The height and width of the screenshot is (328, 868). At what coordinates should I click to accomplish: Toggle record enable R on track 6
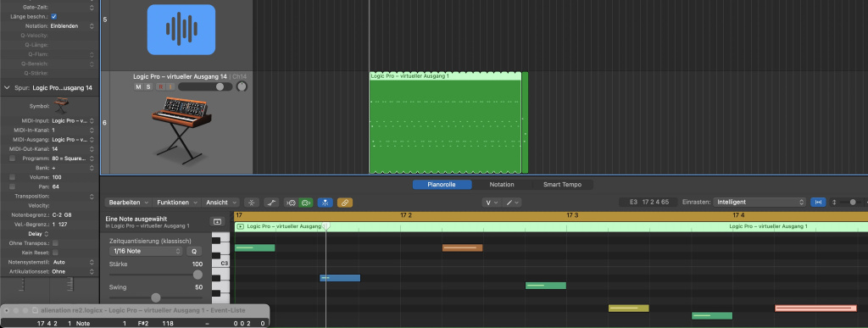pyautogui.click(x=161, y=86)
